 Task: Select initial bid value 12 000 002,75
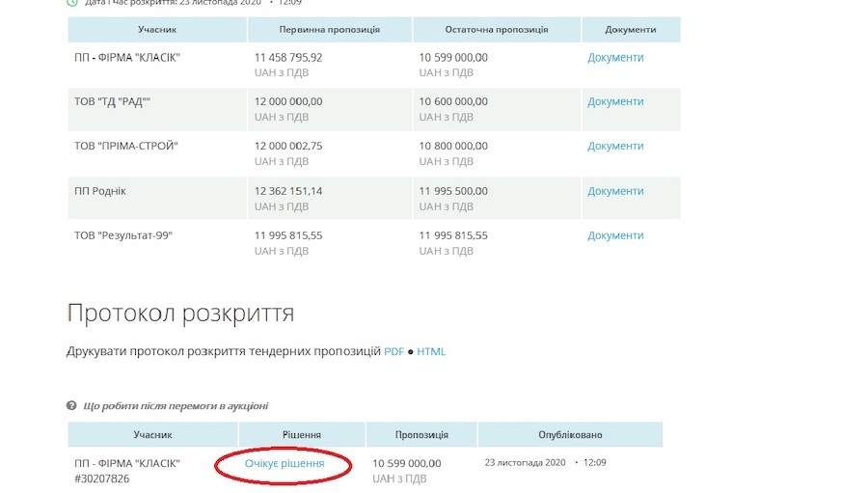point(288,147)
